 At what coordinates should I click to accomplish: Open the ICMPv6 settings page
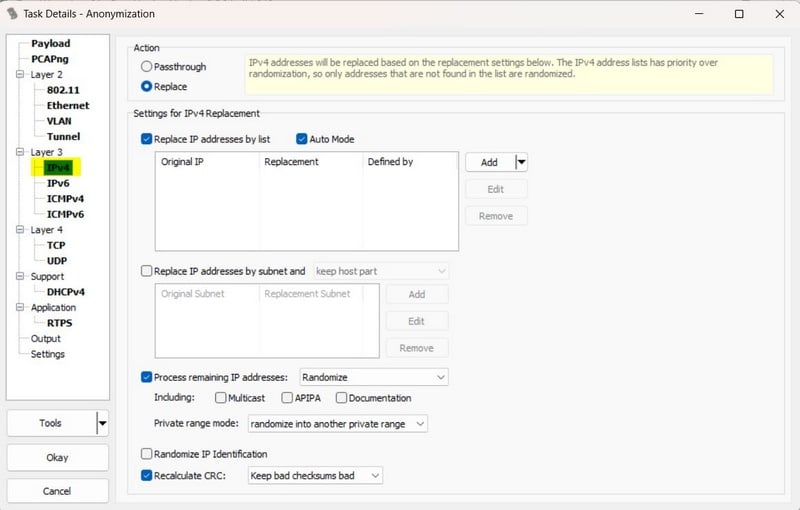pos(65,214)
